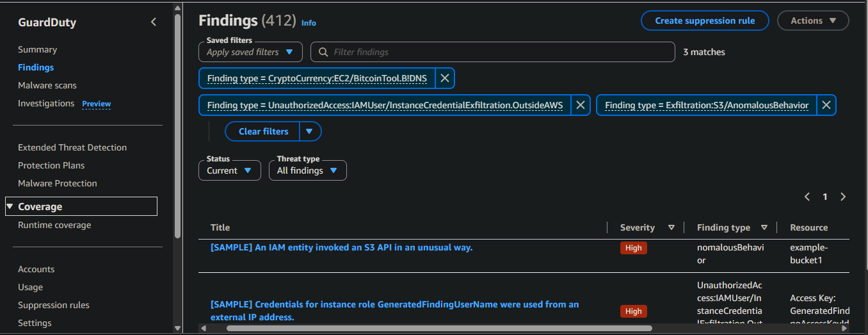Go to Malware Protection

point(58,183)
